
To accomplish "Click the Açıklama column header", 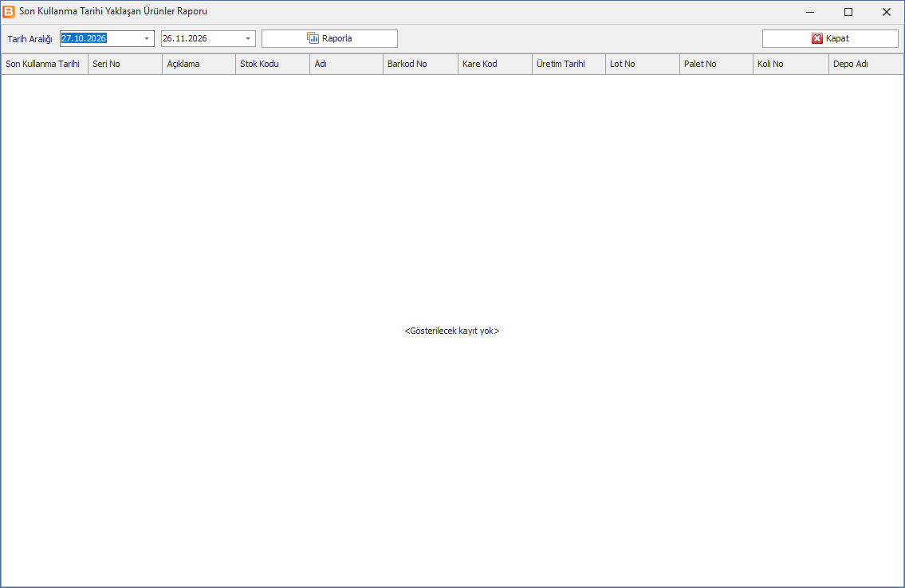I will click(199, 64).
